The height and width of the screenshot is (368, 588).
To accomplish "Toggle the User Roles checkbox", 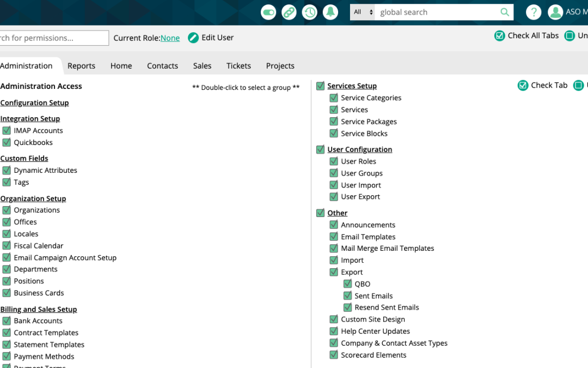I will (x=334, y=161).
